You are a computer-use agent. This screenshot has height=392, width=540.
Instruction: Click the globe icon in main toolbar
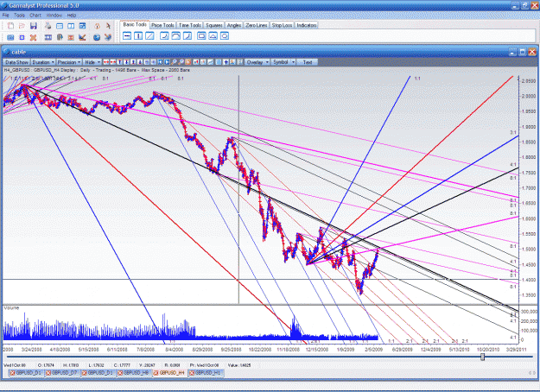(97, 37)
